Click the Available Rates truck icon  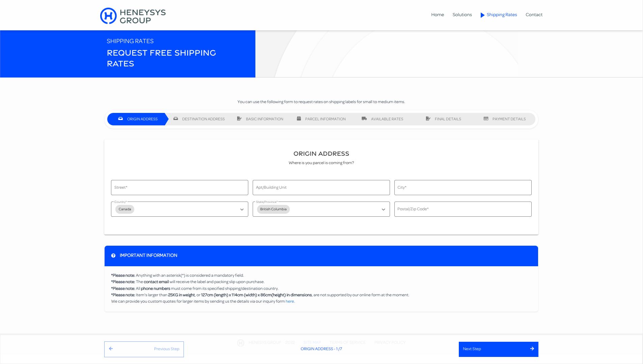(x=364, y=119)
